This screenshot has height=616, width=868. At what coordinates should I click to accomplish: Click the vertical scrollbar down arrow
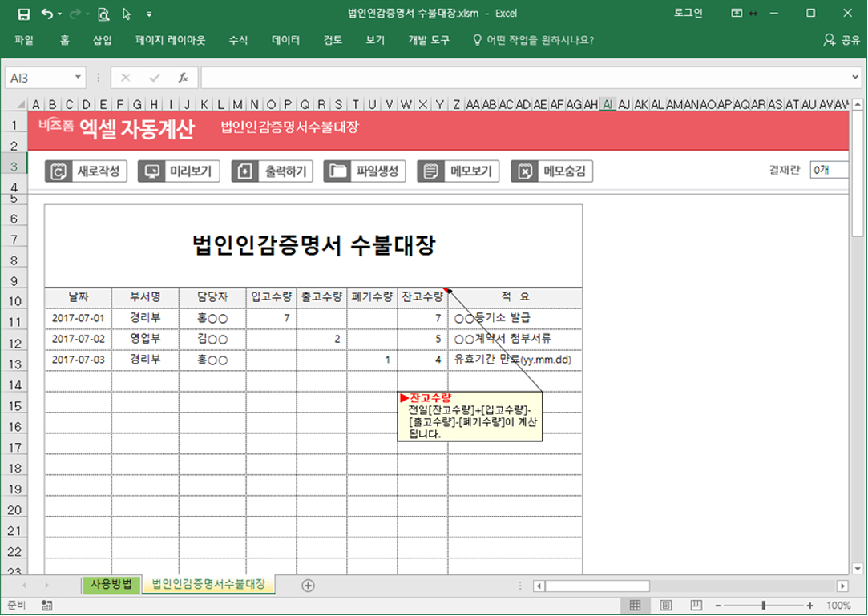point(858,569)
